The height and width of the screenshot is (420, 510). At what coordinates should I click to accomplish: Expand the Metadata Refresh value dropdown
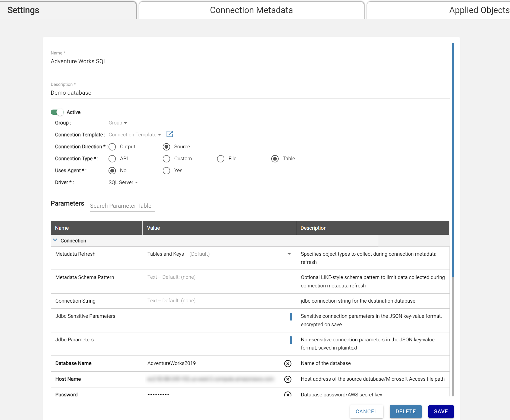[289, 254]
